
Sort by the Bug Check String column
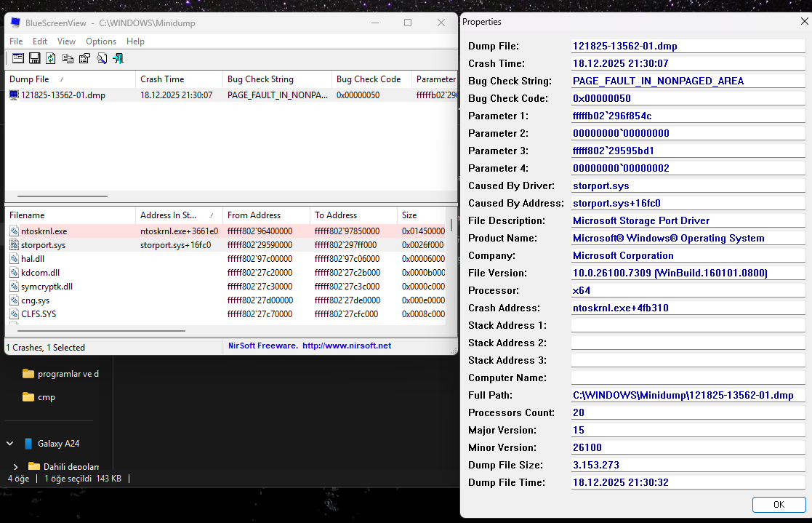277,79
